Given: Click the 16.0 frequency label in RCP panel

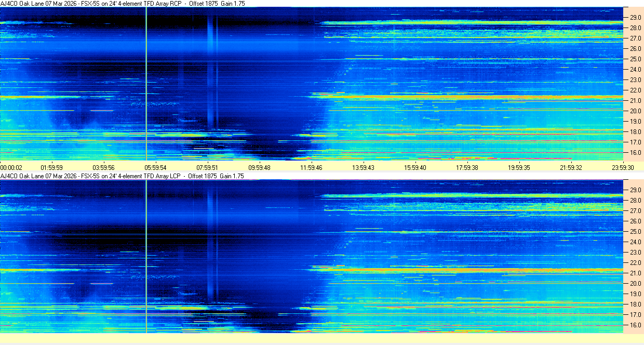Looking at the screenshot, I should coord(635,153).
